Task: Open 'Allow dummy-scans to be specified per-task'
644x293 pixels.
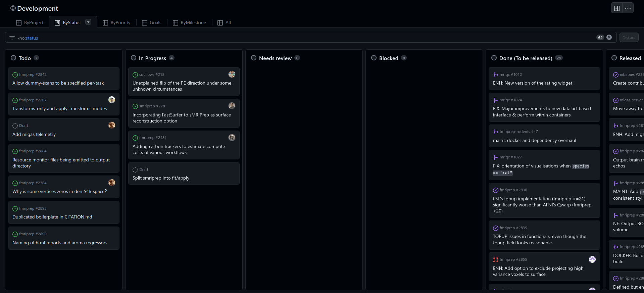Action: 58,83
